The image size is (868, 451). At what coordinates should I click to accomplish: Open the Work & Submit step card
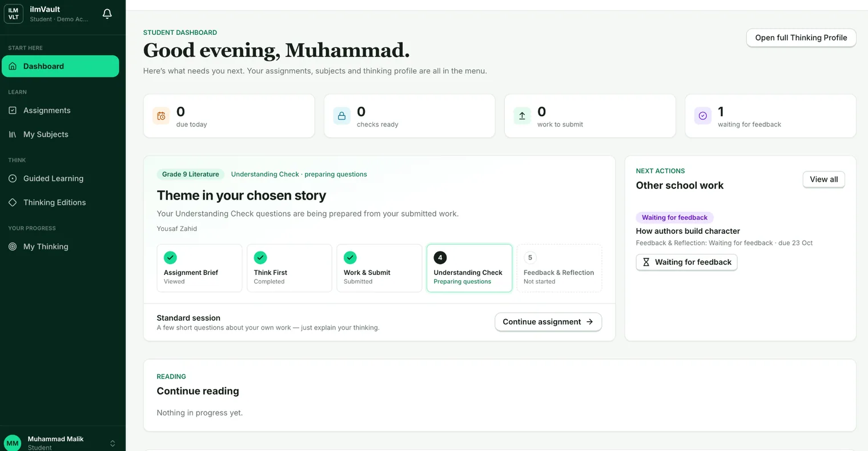coord(379,268)
